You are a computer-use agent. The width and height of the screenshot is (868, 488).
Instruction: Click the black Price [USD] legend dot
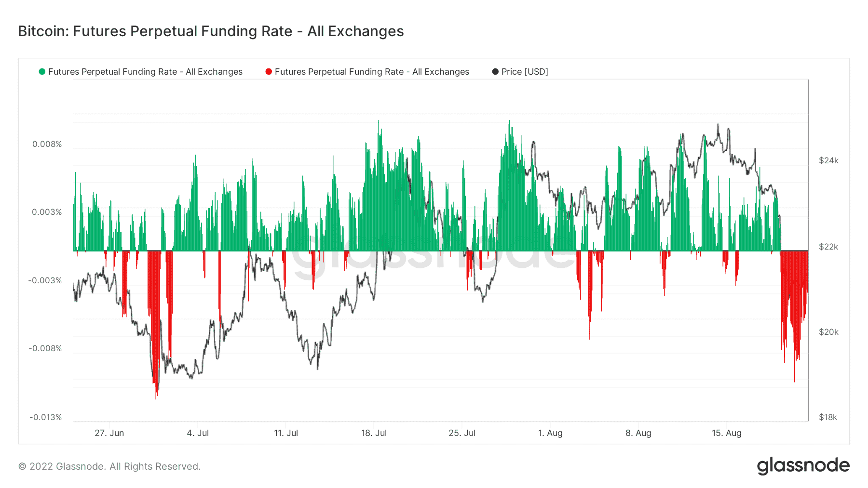[x=495, y=72]
